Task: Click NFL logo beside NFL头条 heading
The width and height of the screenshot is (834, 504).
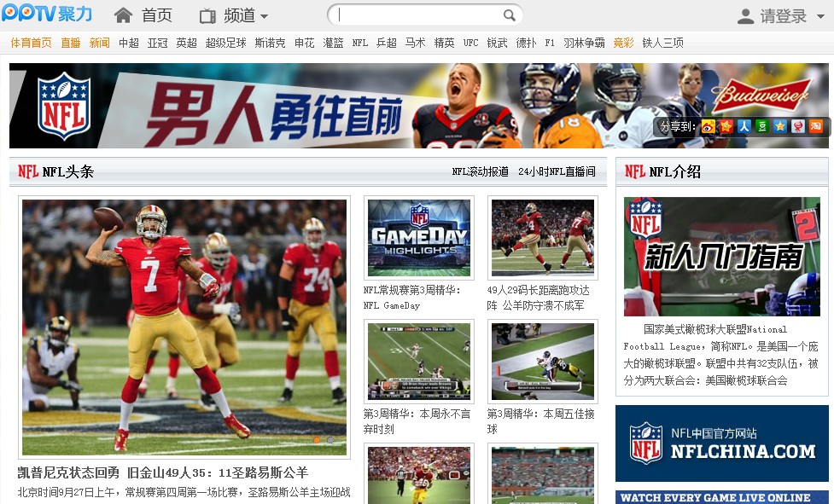Action: point(28,171)
